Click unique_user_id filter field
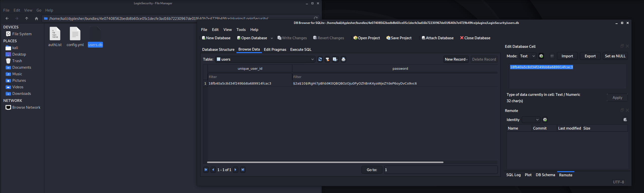This screenshot has width=644, height=193. click(250, 77)
